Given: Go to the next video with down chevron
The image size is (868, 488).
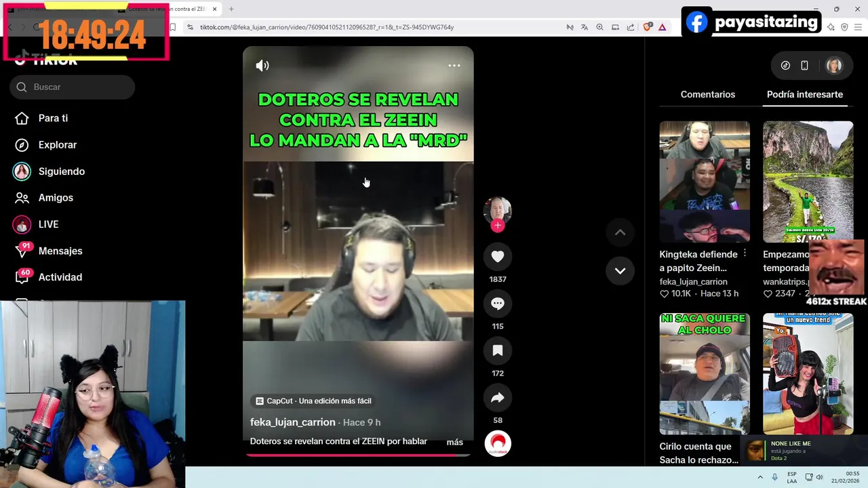Looking at the screenshot, I should pyautogui.click(x=620, y=270).
